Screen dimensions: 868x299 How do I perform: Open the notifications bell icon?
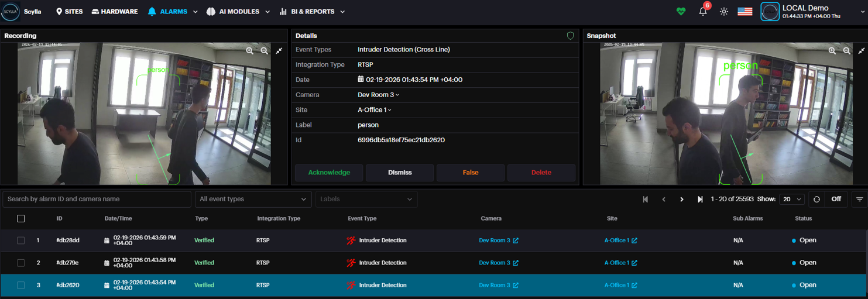(x=703, y=12)
